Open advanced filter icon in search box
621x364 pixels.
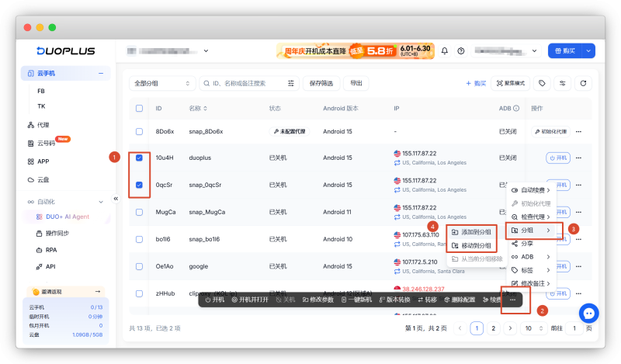click(290, 83)
